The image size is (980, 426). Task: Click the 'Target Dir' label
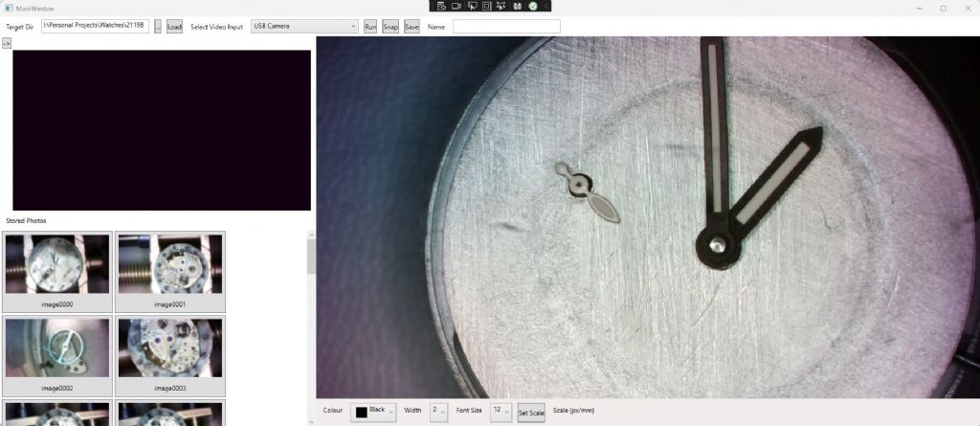click(19, 27)
